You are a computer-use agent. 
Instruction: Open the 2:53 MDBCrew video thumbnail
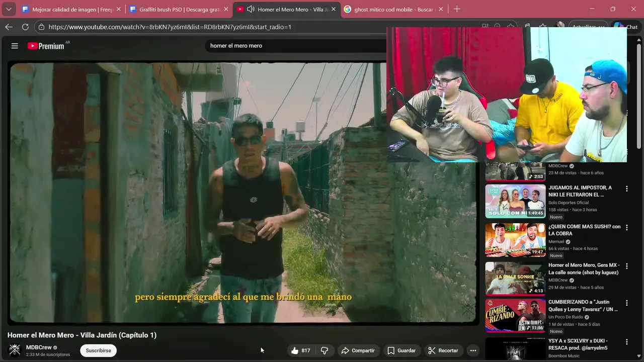pos(515,171)
